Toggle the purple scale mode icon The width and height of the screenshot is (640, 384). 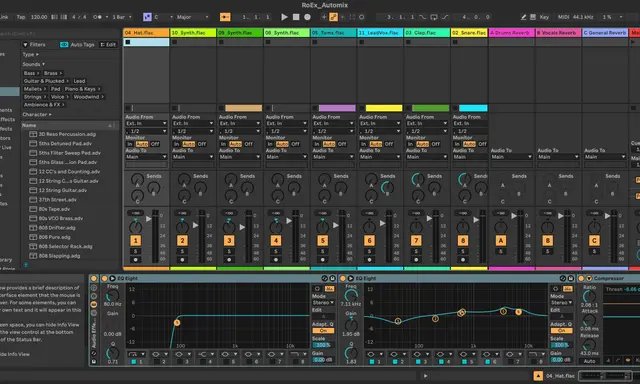click(147, 17)
